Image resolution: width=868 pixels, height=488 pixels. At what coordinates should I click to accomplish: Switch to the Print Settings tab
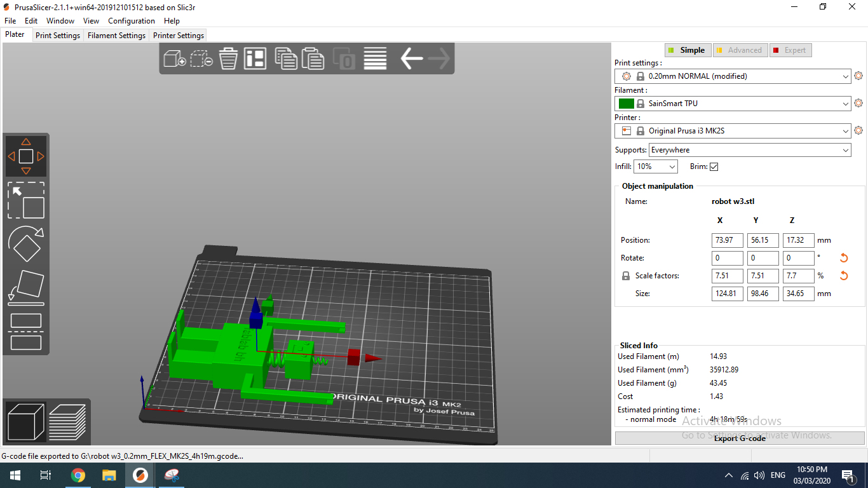pos(58,36)
